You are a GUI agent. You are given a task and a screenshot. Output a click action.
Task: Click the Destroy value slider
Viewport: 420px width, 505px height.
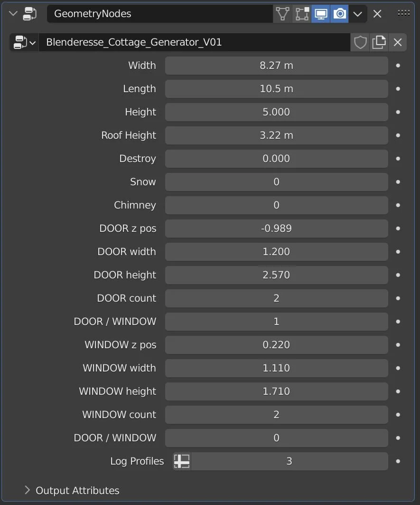[276, 159]
